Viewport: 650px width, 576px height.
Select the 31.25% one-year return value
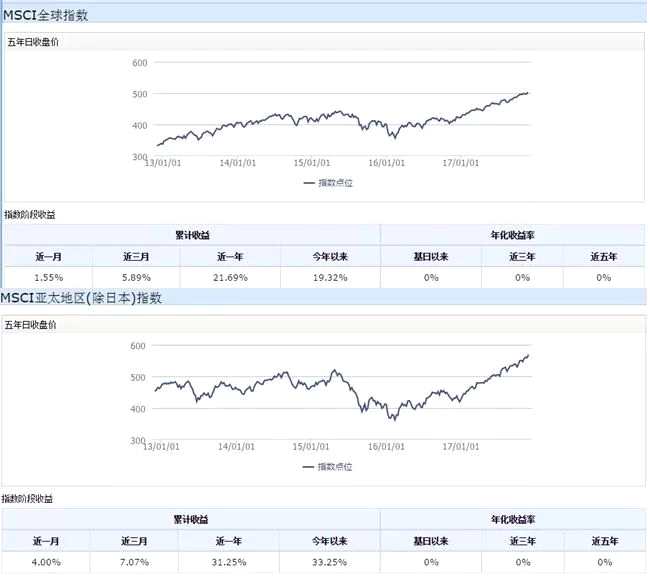coord(229,563)
